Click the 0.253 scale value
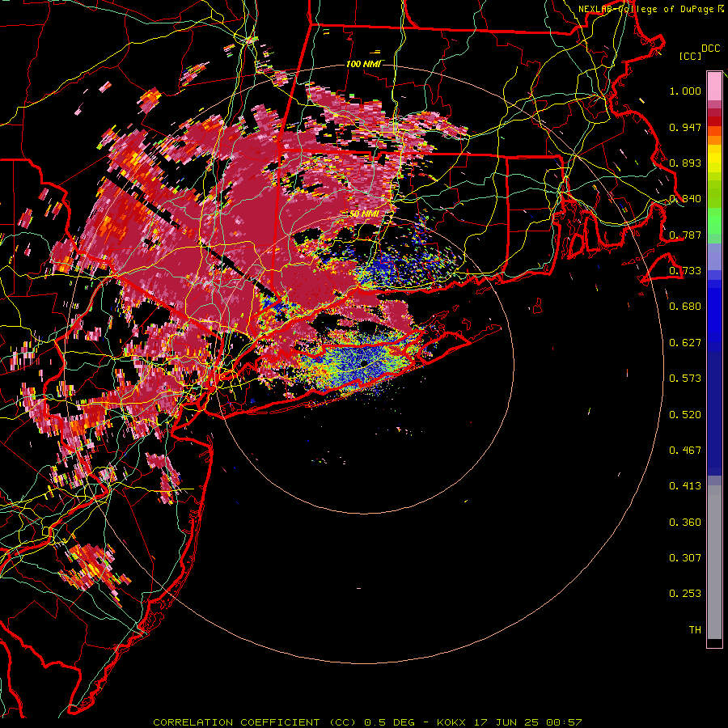The width and height of the screenshot is (728, 728). coord(685,594)
